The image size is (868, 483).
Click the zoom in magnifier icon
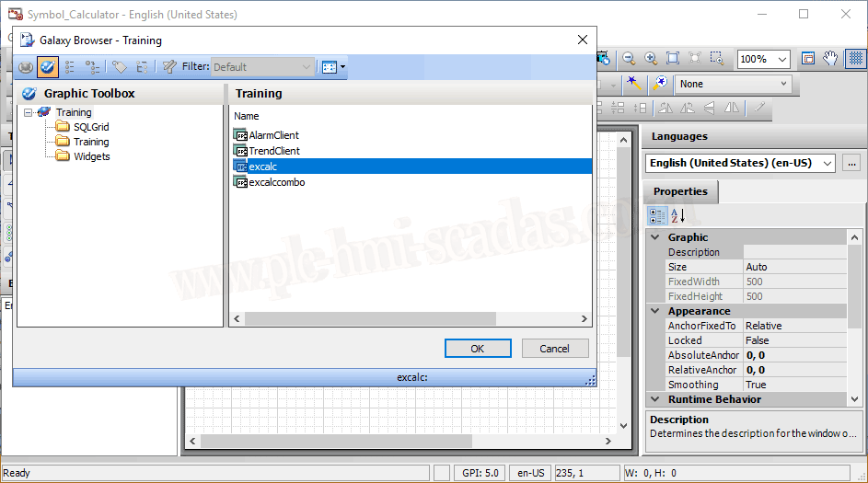tap(651, 59)
